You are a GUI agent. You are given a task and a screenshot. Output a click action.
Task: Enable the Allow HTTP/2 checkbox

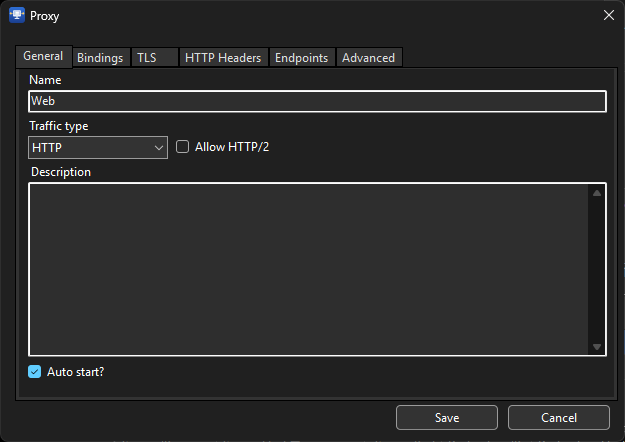pyautogui.click(x=183, y=147)
